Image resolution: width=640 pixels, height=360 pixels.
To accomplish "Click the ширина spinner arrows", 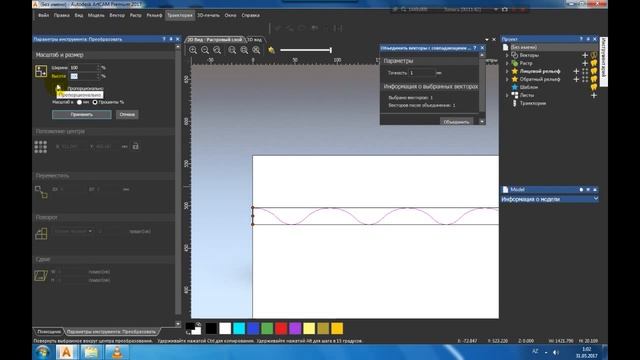I will pos(98,67).
